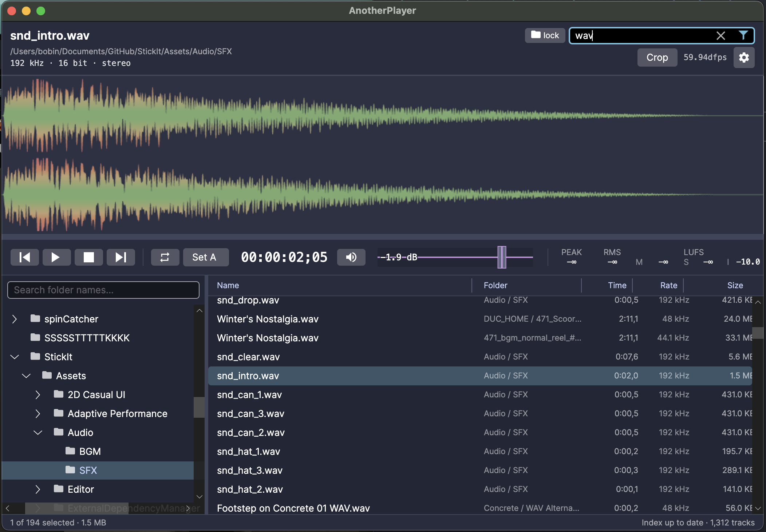Viewport: 766px width, 532px height.
Task: Click the Editor folder icon
Action: (x=59, y=489)
